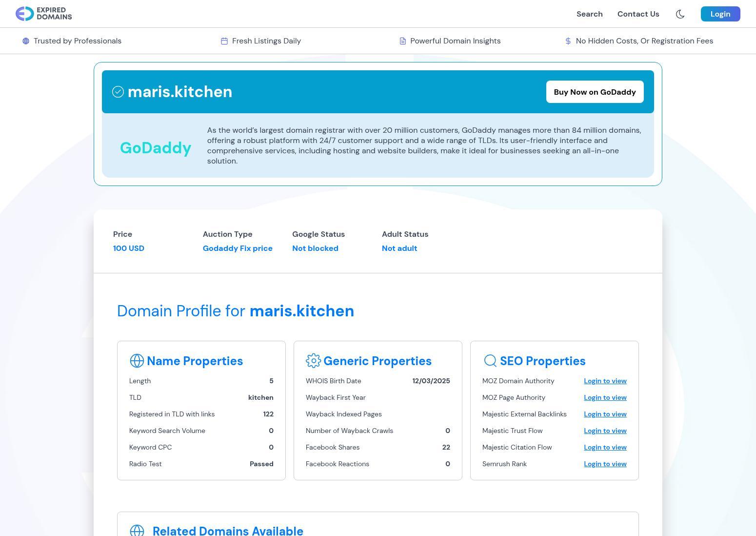The image size is (756, 536).
Task: Click the Length value 5
Action: pyautogui.click(x=271, y=381)
